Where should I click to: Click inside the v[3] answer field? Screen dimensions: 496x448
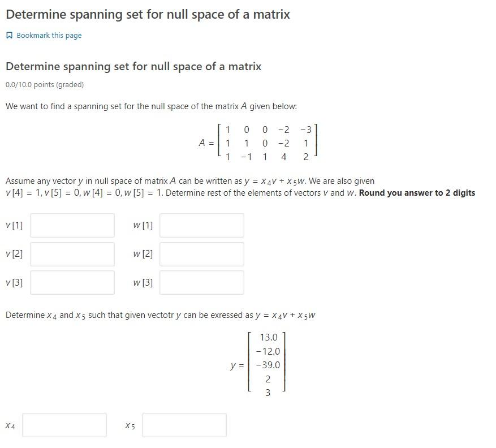pos(72,282)
